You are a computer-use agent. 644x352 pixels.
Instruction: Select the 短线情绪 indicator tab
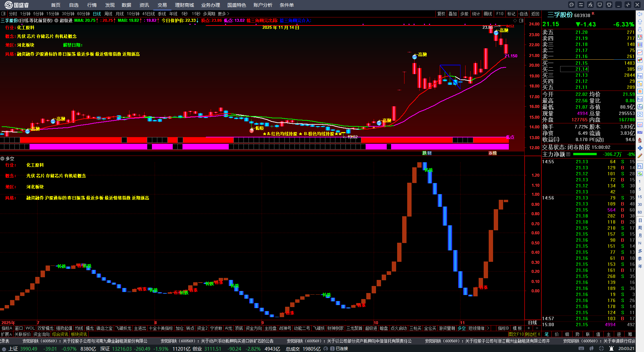click(x=476, y=328)
